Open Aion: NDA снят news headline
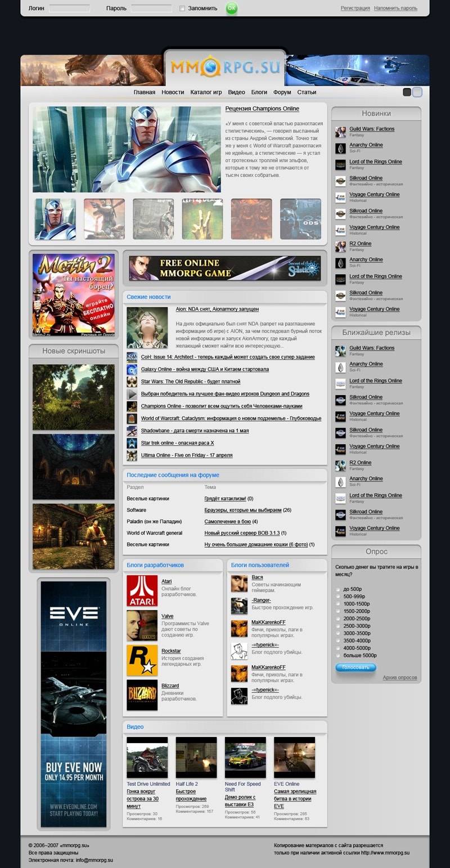 click(x=217, y=309)
